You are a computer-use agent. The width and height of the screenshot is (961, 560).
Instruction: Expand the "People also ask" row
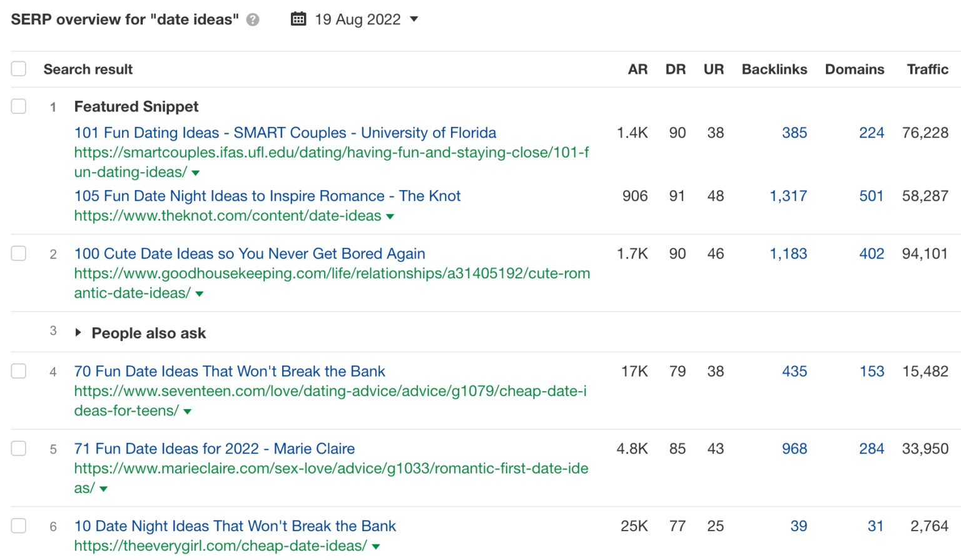point(78,333)
